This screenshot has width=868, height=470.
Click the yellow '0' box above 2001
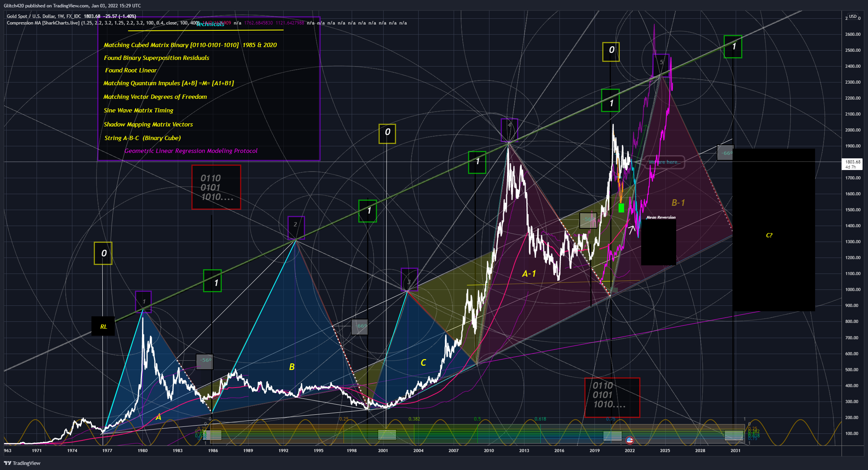point(387,134)
